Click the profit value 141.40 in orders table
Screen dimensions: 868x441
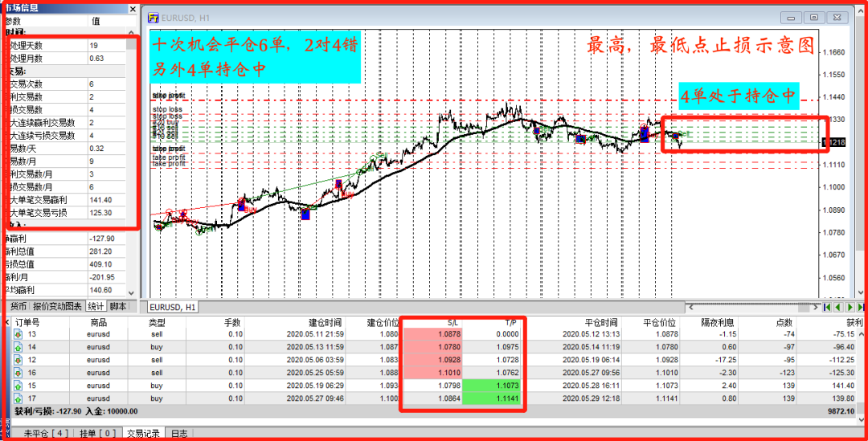843,386
